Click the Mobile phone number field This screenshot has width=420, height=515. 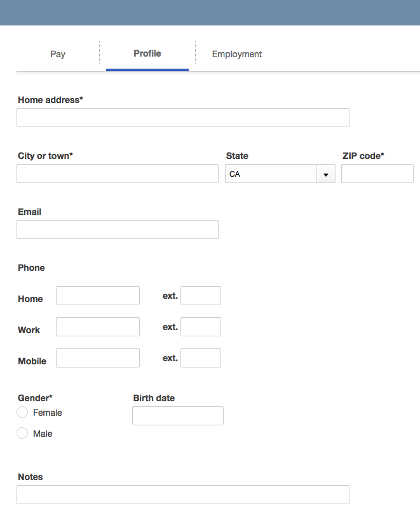coord(97,357)
